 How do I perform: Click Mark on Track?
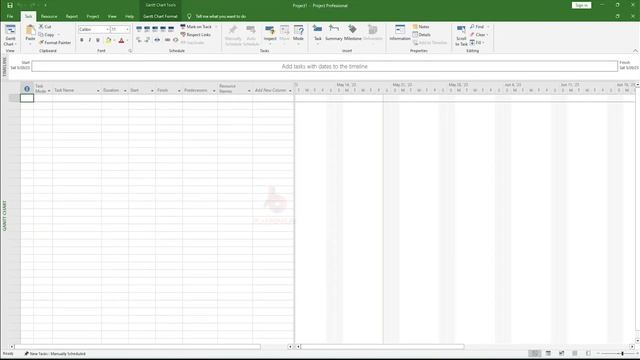coord(196,27)
